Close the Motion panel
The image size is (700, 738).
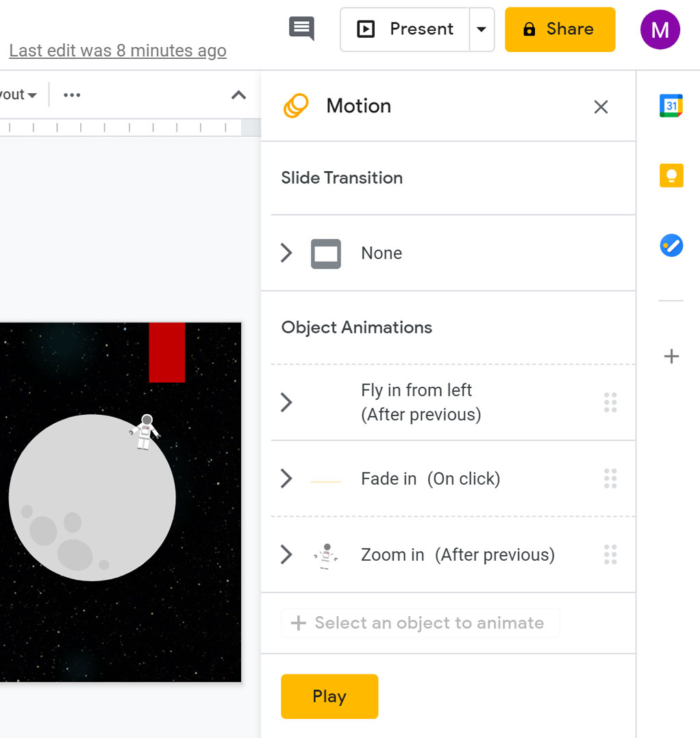(x=601, y=107)
